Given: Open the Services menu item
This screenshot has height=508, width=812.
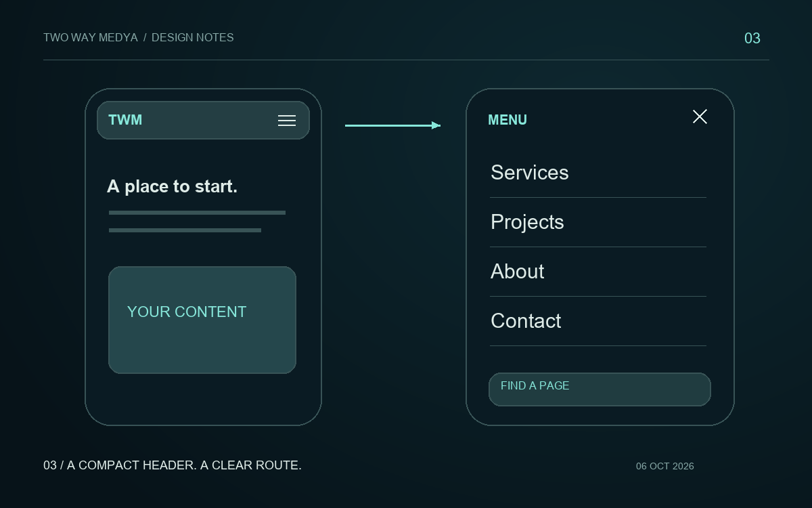Looking at the screenshot, I should coord(530,173).
